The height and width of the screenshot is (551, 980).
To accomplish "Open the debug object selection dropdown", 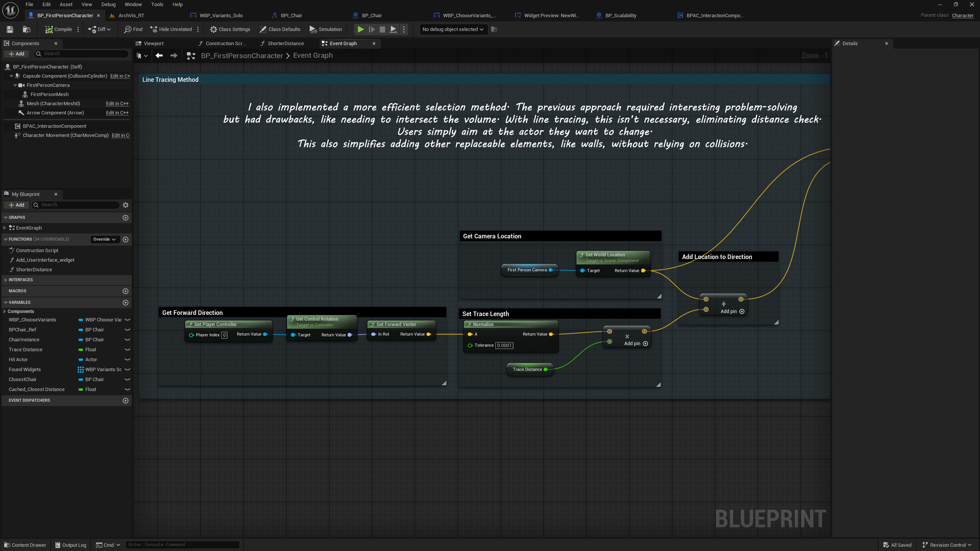I will point(453,29).
